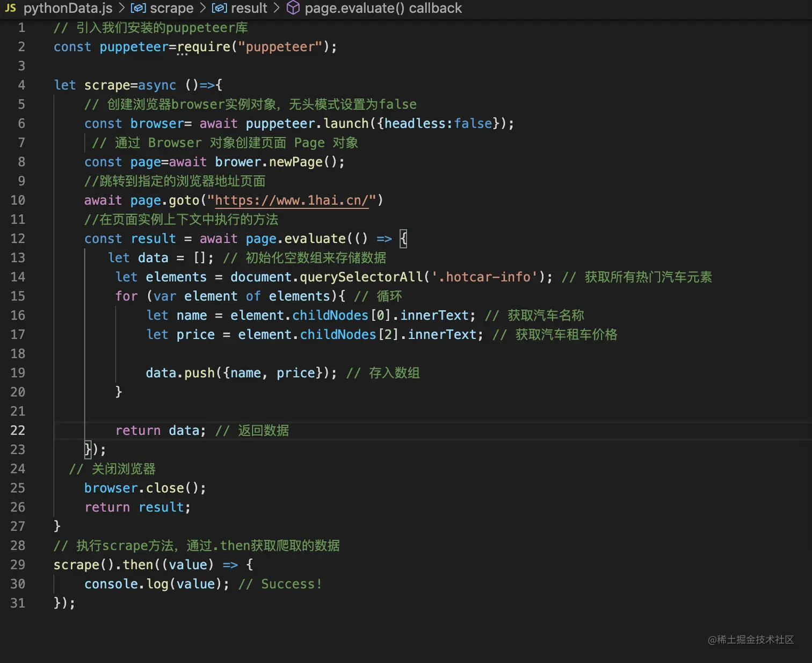Select the result breadcrumb segment
812x663 pixels.
point(249,8)
